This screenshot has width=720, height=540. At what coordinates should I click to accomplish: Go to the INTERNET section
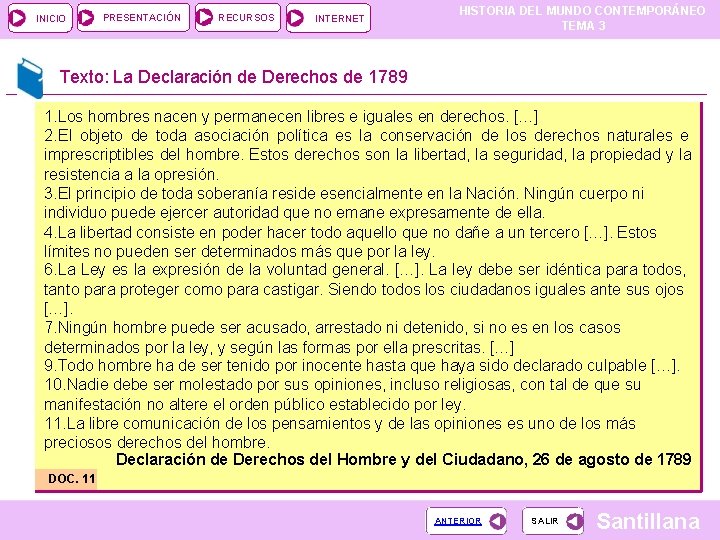pyautogui.click(x=328, y=18)
